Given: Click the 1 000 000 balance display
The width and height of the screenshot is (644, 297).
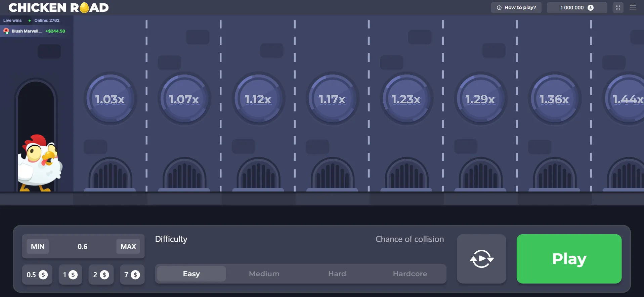Looking at the screenshot, I should click(x=577, y=7).
